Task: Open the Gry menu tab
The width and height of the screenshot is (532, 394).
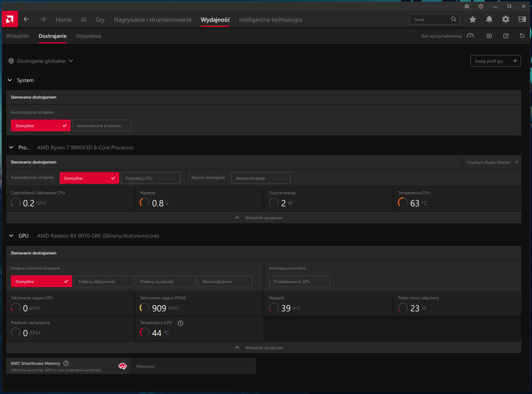Action: click(100, 20)
